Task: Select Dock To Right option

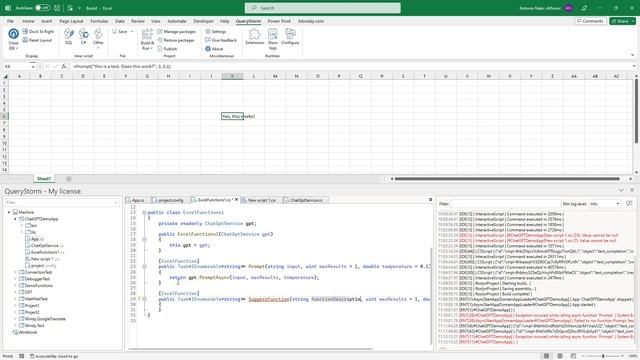Action: coord(38,31)
